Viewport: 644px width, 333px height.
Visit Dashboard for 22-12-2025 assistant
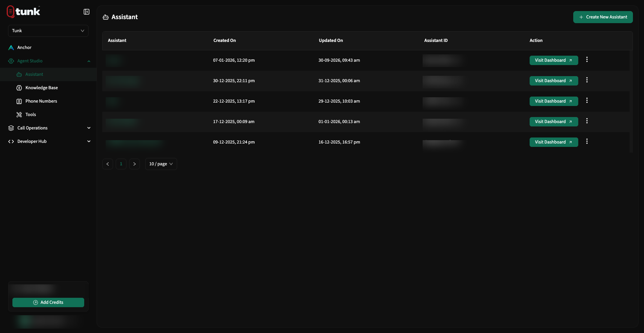pyautogui.click(x=554, y=101)
